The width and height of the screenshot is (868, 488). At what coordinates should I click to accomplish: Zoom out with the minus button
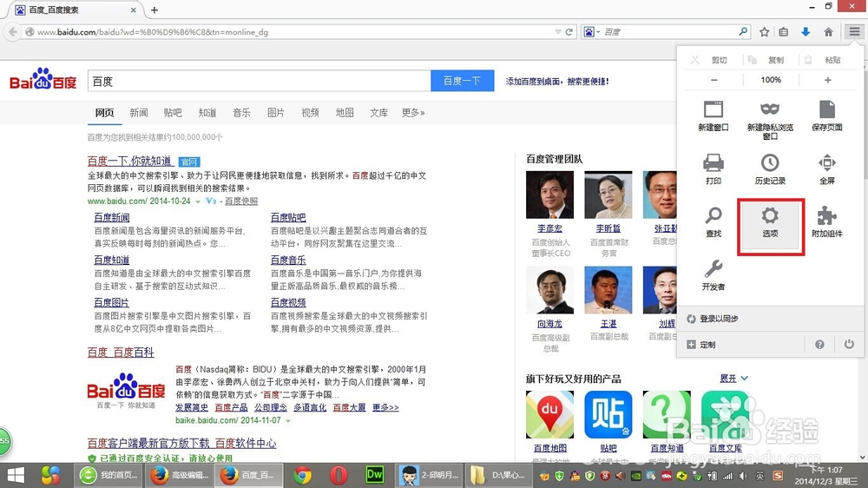point(714,80)
